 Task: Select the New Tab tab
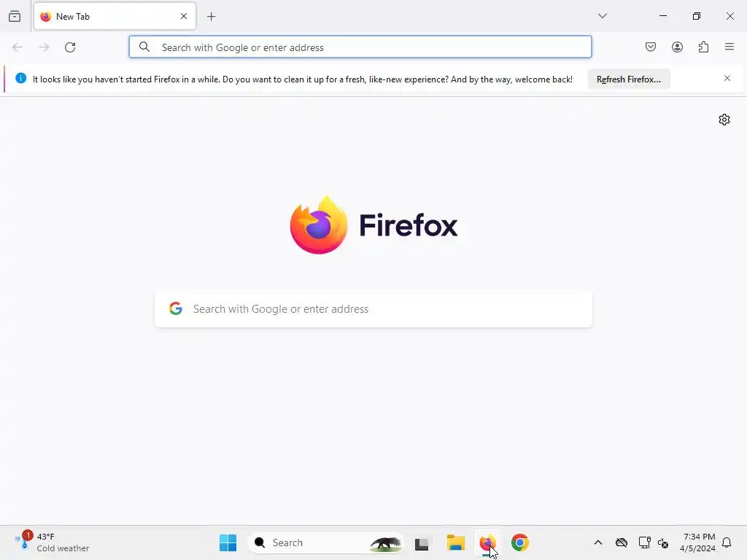click(x=115, y=16)
